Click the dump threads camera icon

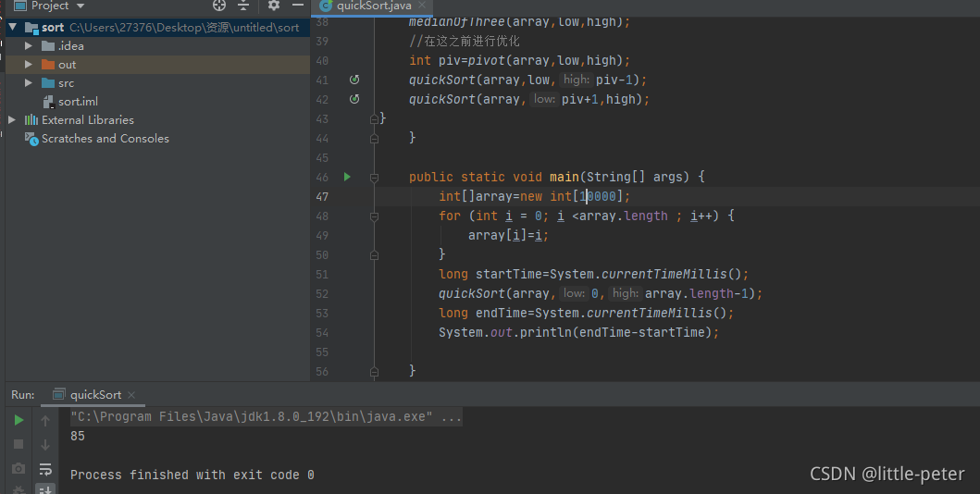click(x=19, y=468)
